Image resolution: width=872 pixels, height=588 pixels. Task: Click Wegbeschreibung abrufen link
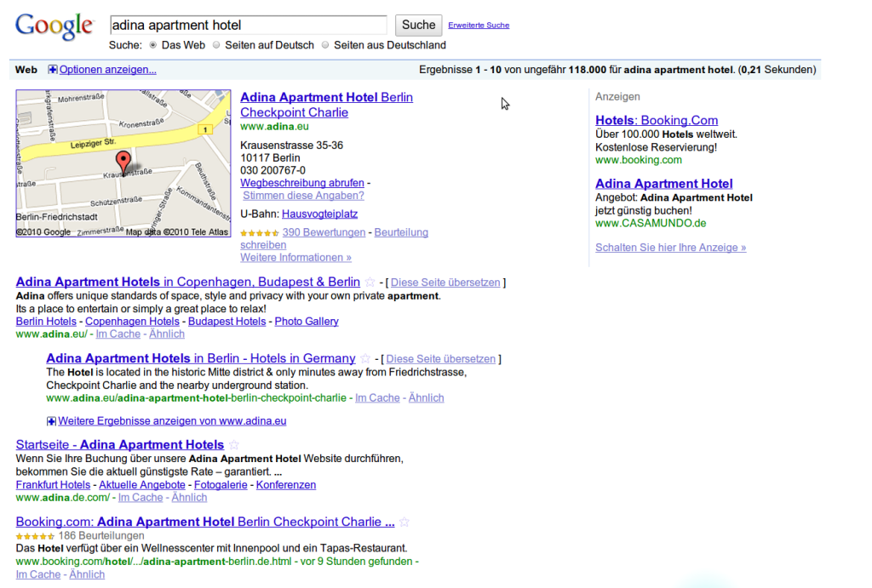point(302,183)
